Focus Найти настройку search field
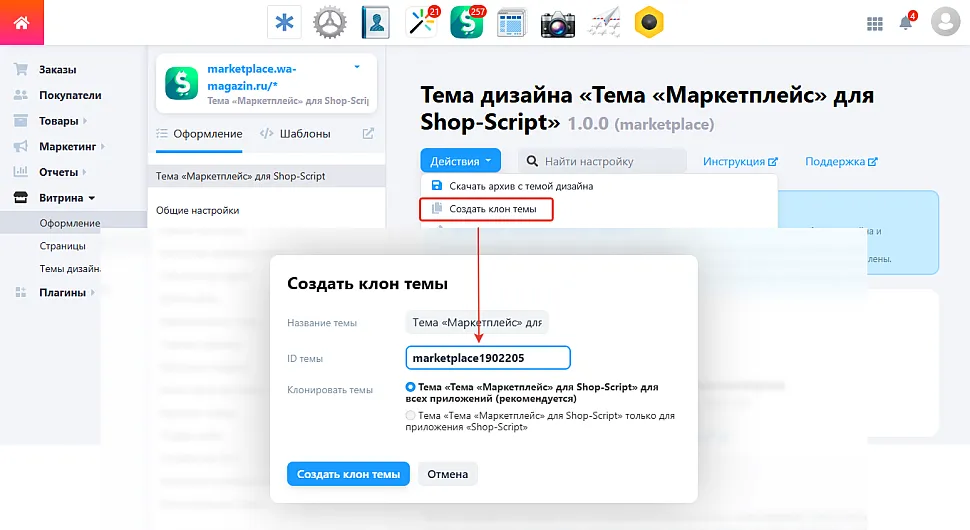The width and height of the screenshot is (970, 530). (603, 161)
